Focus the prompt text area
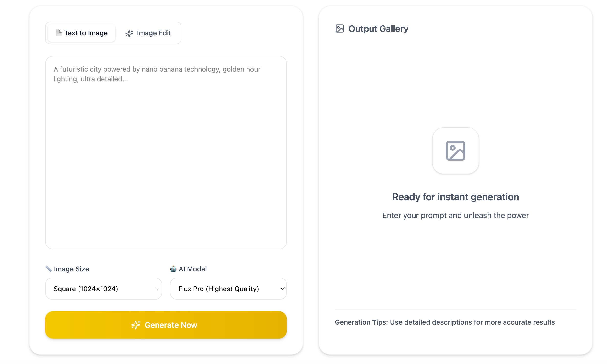This screenshot has width=607, height=364. click(166, 153)
